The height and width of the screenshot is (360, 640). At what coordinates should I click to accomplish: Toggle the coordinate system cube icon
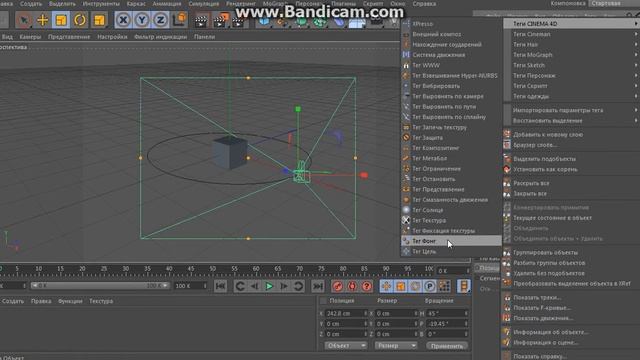(x=179, y=20)
